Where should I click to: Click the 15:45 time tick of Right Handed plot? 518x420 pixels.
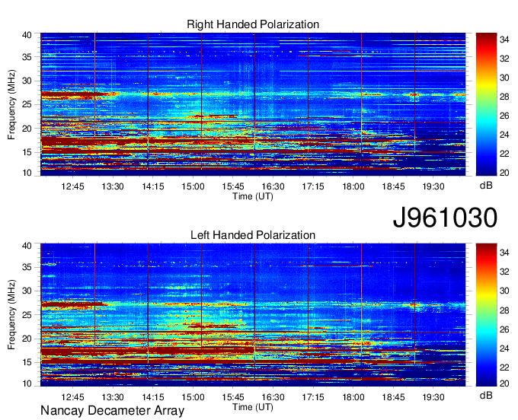tap(233, 186)
